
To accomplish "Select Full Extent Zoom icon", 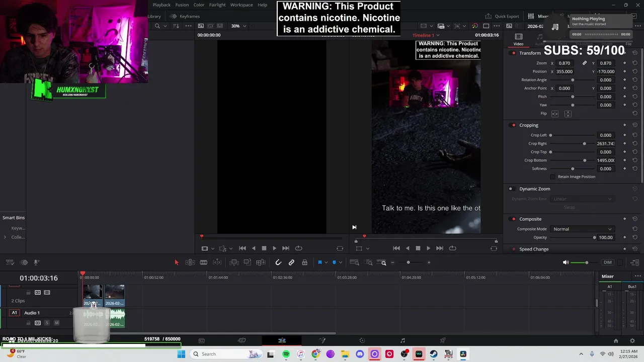I will pyautogui.click(x=354, y=262).
